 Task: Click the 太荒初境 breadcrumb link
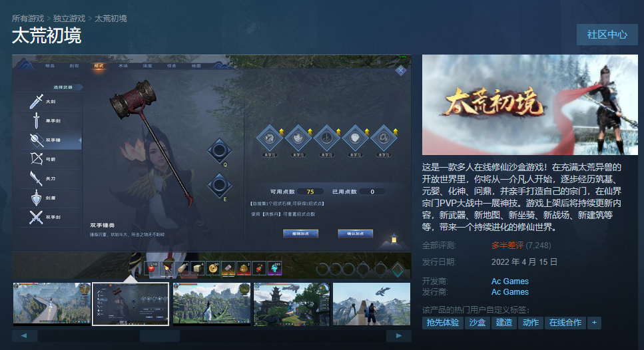(111, 19)
